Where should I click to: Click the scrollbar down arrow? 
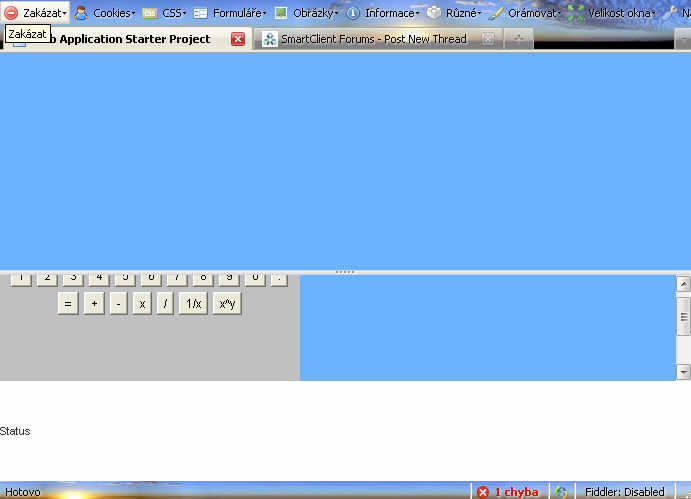[x=684, y=371]
